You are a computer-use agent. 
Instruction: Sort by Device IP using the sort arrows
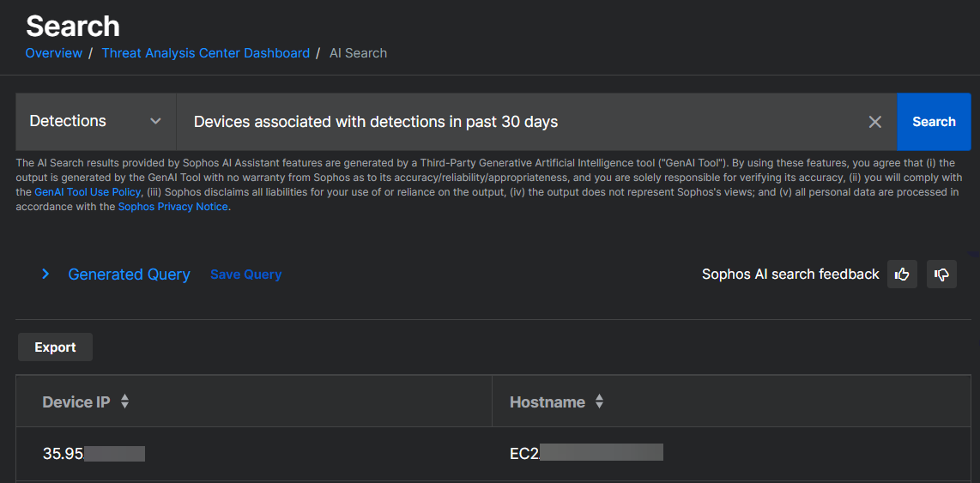click(x=124, y=401)
